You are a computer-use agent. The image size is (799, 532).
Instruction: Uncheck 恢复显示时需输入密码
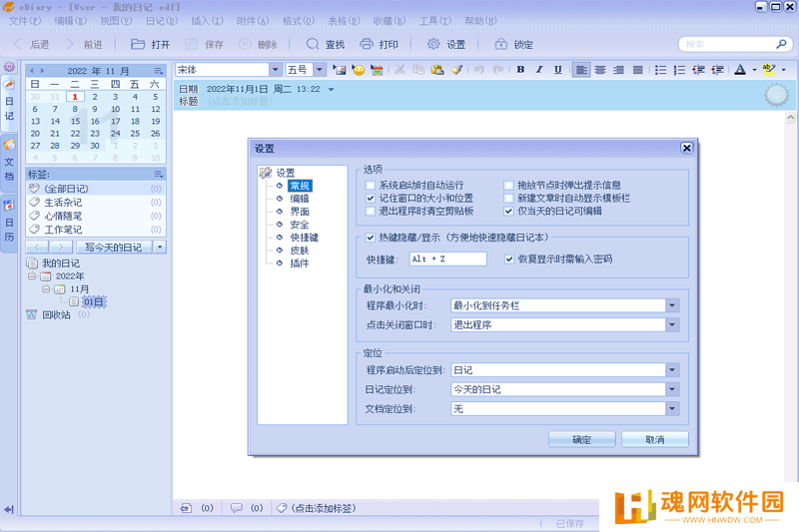click(x=509, y=260)
